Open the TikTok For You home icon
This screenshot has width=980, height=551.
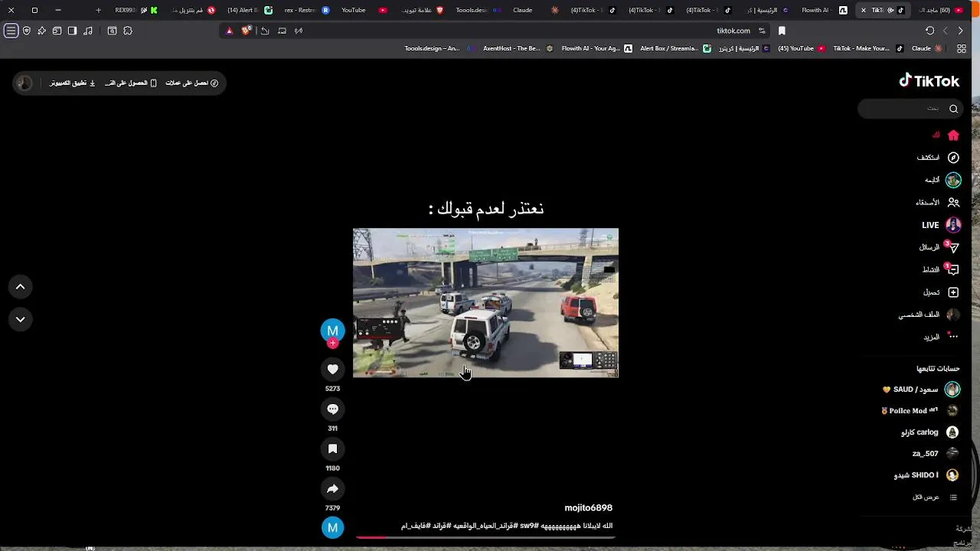coord(953,135)
